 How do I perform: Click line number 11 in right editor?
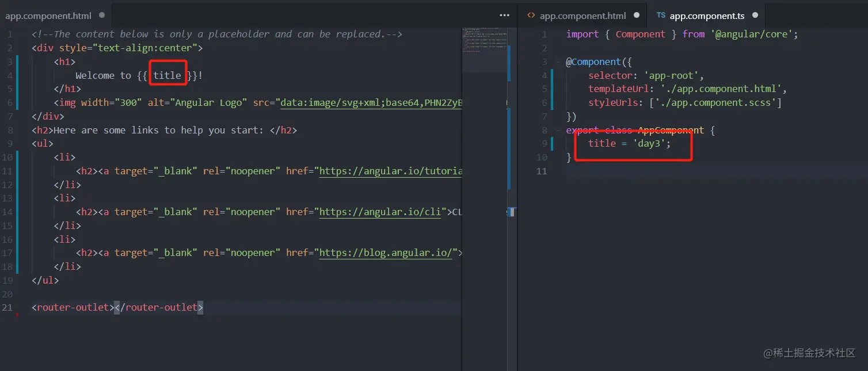click(x=542, y=171)
